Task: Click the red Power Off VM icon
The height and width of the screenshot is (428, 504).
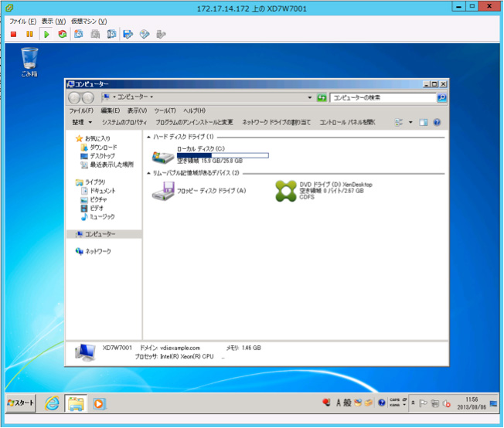Action: click(13, 34)
